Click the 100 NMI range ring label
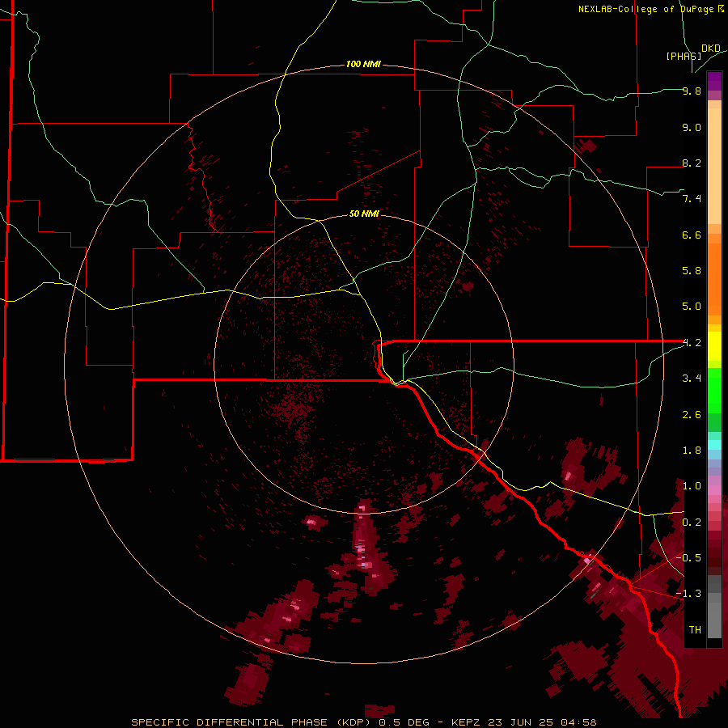Image resolution: width=728 pixels, height=728 pixels. coord(363,64)
